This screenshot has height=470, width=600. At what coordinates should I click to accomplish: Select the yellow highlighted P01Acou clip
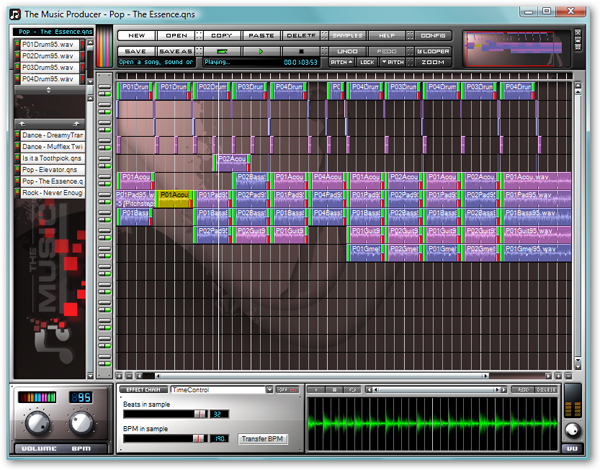click(174, 199)
